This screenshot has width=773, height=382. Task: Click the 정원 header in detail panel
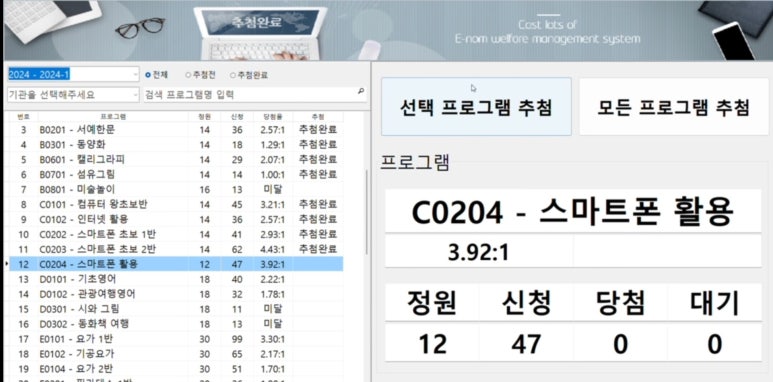(x=432, y=303)
